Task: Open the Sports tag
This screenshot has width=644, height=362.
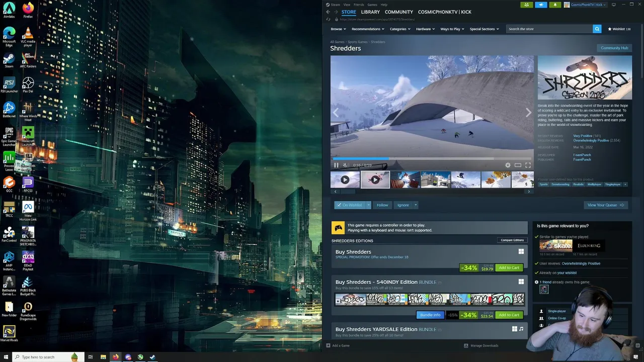Action: coord(543,185)
